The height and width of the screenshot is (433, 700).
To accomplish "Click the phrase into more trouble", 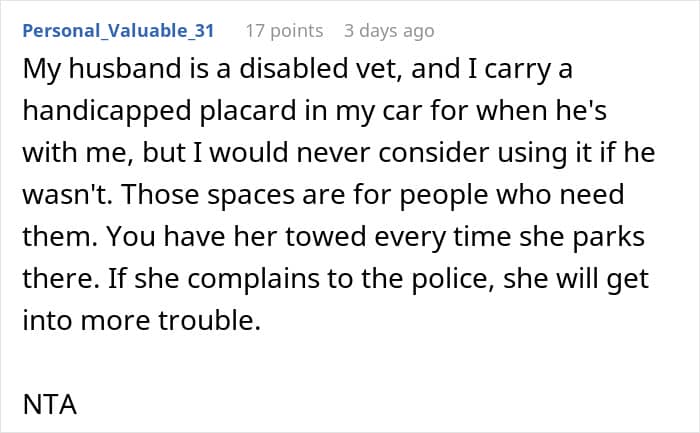I will tap(142, 321).
